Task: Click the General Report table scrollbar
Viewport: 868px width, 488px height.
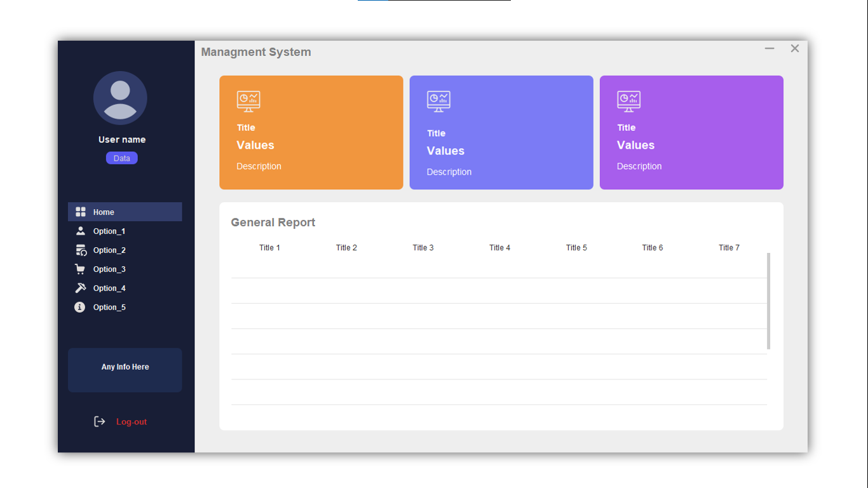Action: [x=769, y=301]
